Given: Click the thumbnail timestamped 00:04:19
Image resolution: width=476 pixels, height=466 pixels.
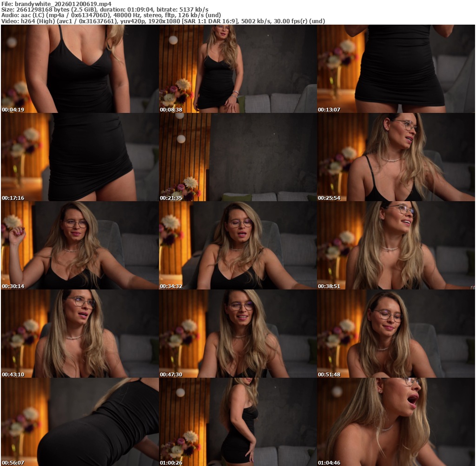Looking at the screenshot, I should click(x=79, y=69).
